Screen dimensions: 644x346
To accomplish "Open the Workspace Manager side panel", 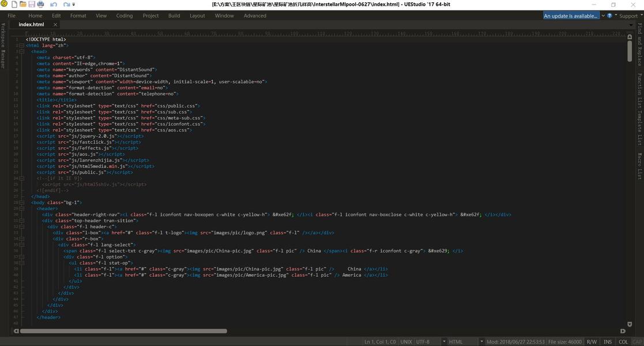I will 3,46.
